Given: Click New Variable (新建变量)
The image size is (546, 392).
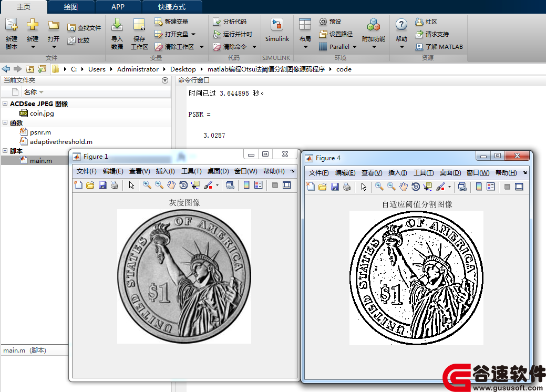Looking at the screenshot, I should (171, 22).
